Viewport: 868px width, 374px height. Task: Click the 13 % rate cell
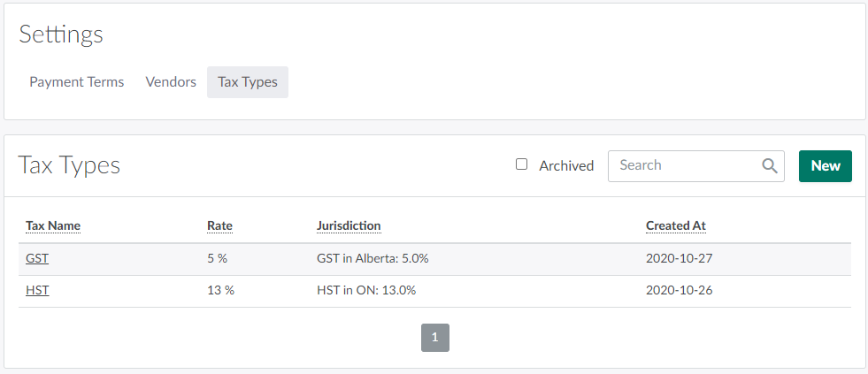(x=220, y=290)
